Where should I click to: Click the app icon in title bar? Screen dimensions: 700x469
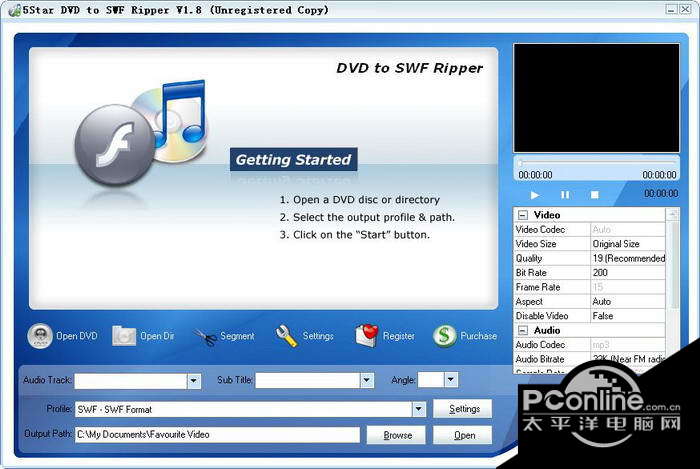tap(14, 10)
